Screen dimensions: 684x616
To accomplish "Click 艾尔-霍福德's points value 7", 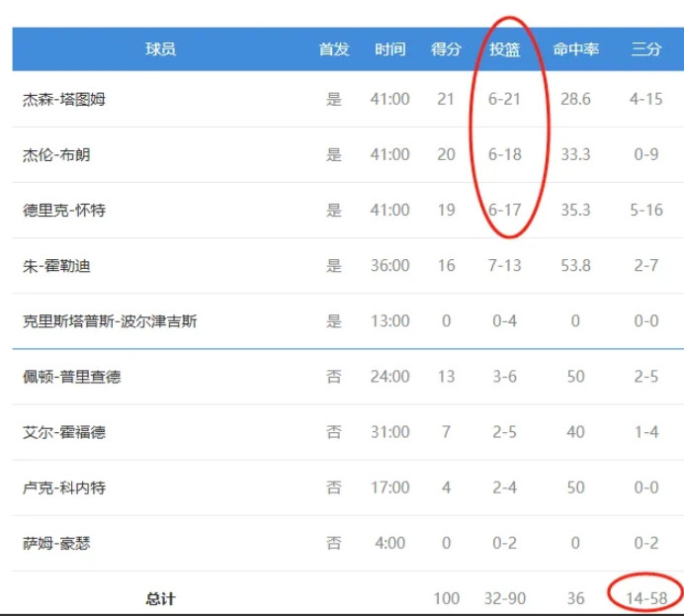I will coord(446,432).
